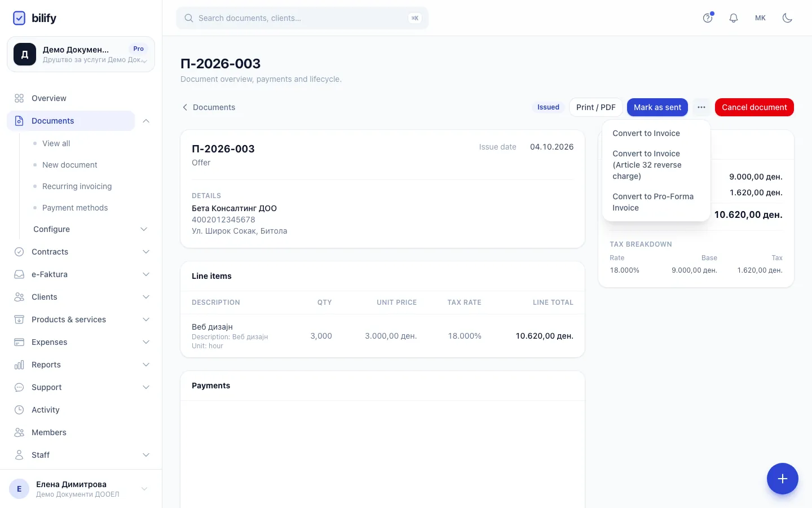Click the Clients people icon
The width and height of the screenshot is (812, 508).
click(19, 297)
